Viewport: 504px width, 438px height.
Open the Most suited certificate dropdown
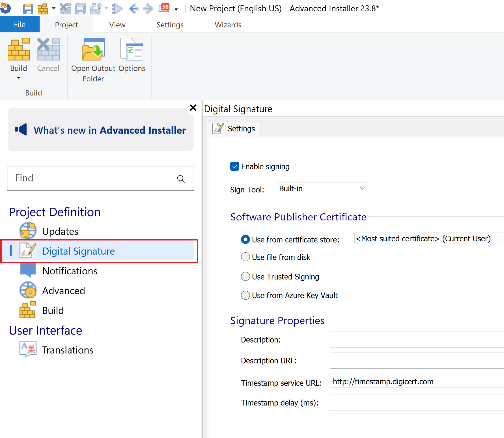click(429, 239)
